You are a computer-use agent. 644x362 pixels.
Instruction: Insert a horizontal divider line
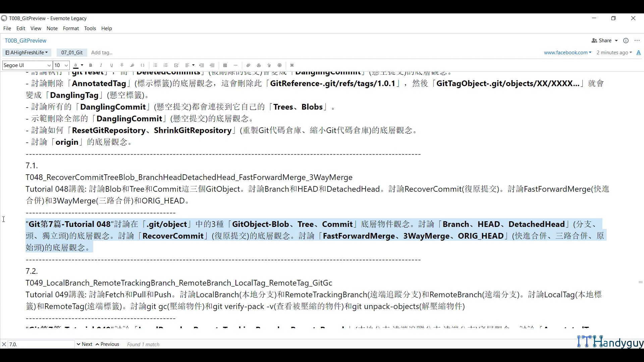coord(235,65)
